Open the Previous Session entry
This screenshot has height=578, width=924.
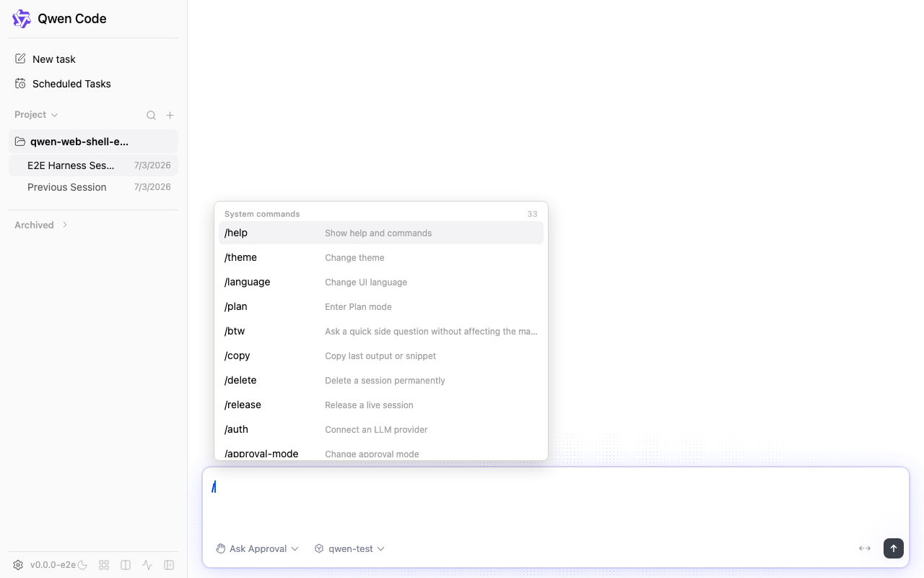pyautogui.click(x=93, y=187)
